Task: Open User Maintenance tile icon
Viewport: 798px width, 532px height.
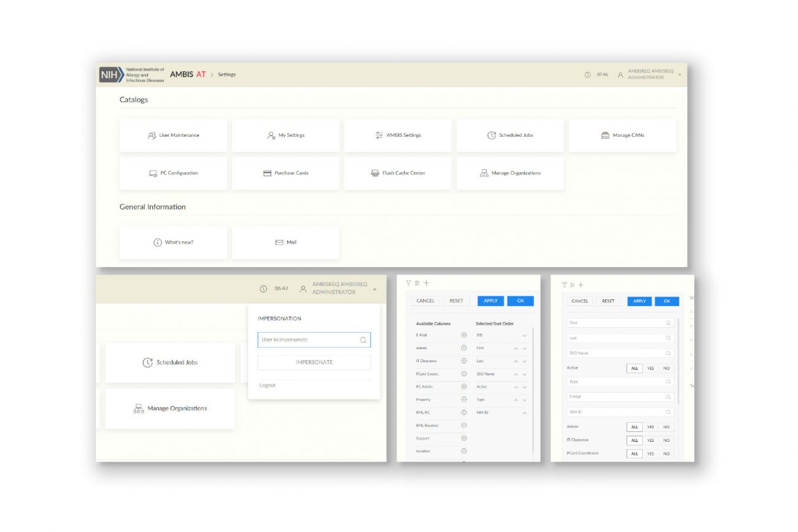Action: [x=152, y=136]
